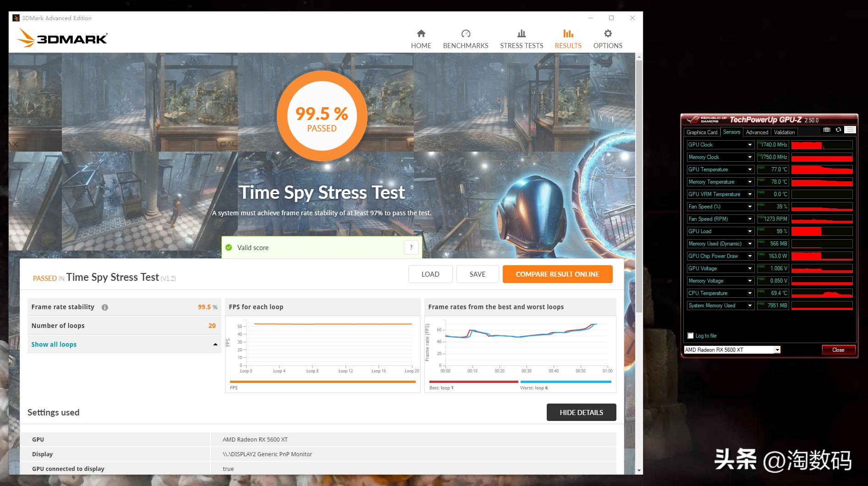Click the best and worst loops frame rate chart
The height and width of the screenshot is (486, 868).
click(520, 354)
